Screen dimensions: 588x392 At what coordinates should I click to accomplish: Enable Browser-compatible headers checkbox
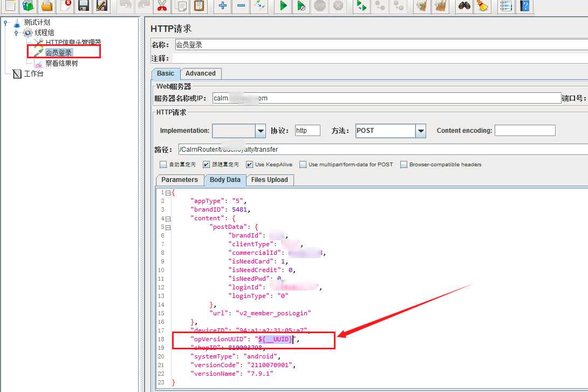click(404, 165)
